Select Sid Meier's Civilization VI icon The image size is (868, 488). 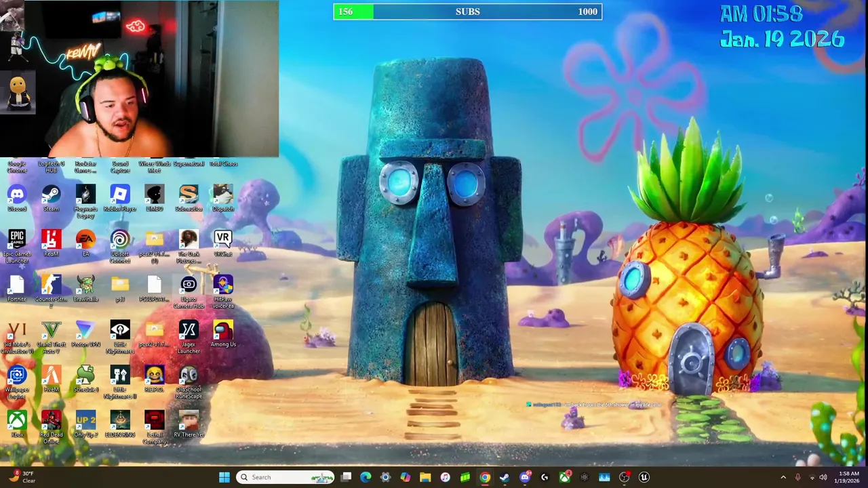pos(17,337)
